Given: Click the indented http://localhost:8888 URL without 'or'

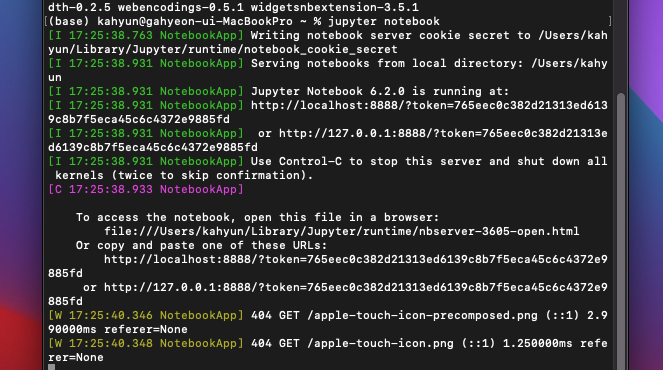Looking at the screenshot, I should [328, 266].
